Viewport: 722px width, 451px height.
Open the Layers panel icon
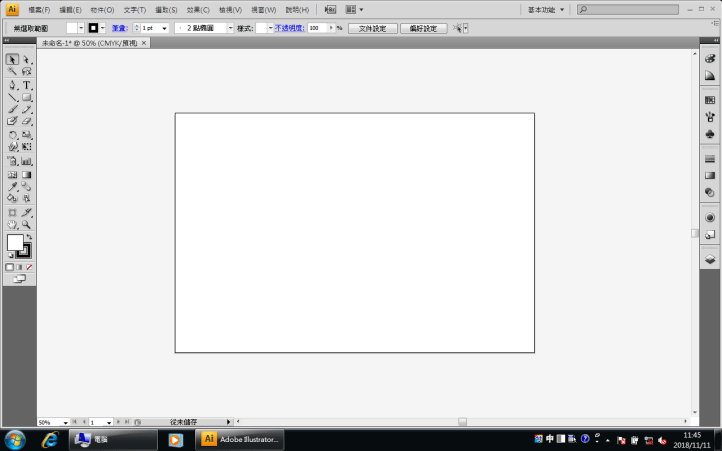(x=710, y=258)
